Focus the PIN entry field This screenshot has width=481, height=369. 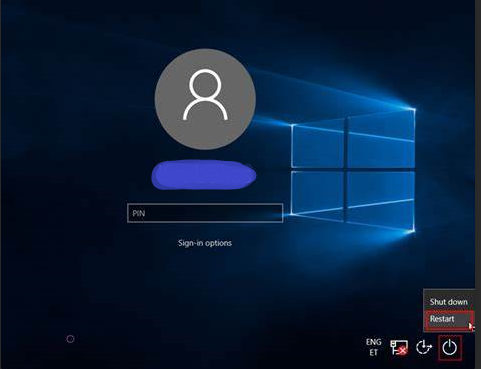[205, 213]
